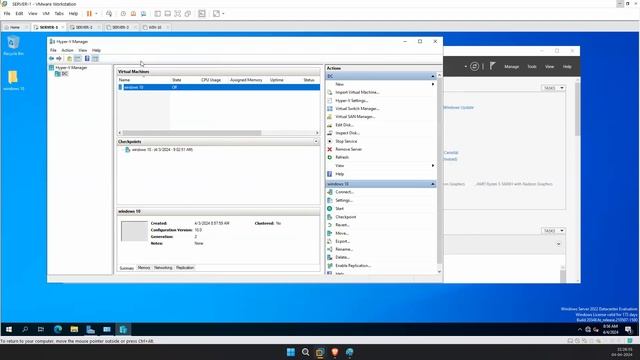Switch to Networking tab in VM details

(x=163, y=268)
